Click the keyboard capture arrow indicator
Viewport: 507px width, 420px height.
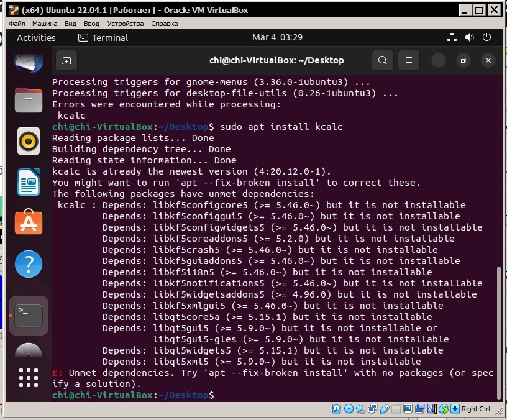(x=455, y=409)
